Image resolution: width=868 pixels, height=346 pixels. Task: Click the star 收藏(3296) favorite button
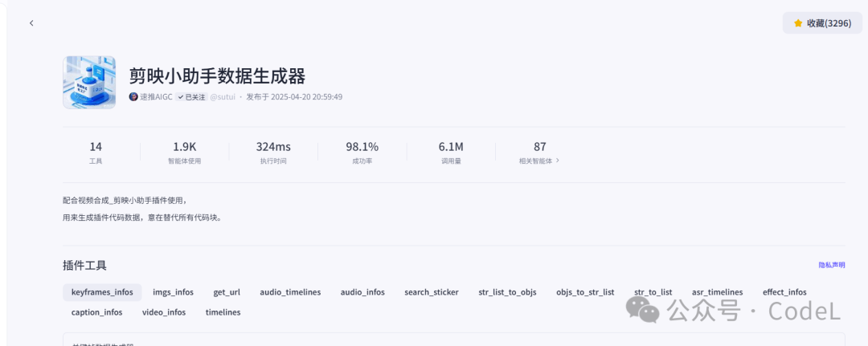tap(822, 23)
